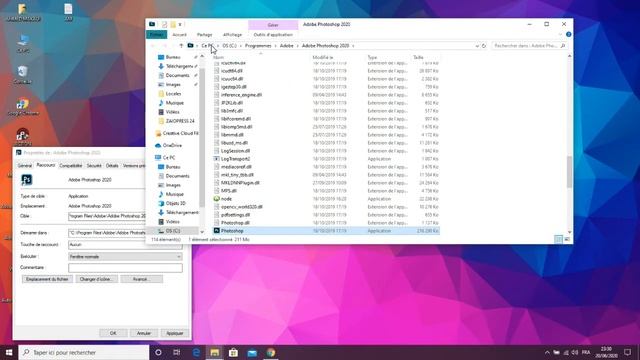
Task: Switch to Général tab in Properties
Action: [x=24, y=166]
